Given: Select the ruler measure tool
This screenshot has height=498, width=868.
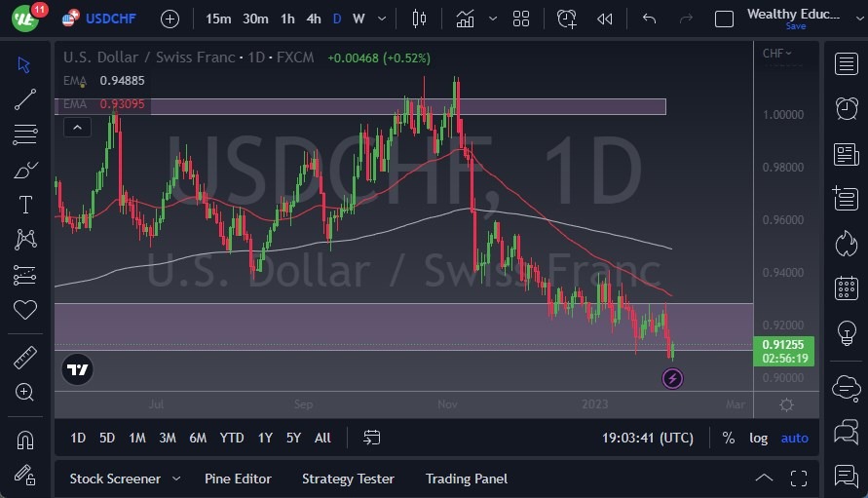Looking at the screenshot, I should [25, 358].
